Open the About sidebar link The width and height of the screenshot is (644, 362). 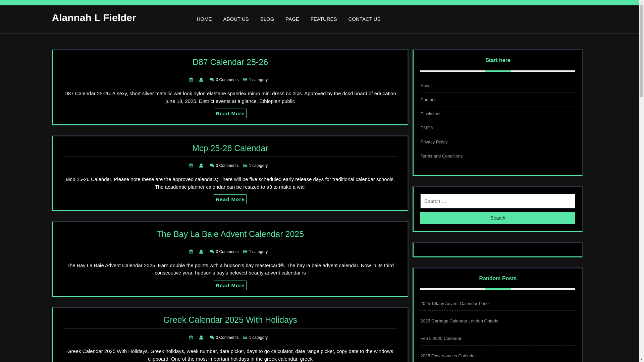click(x=426, y=86)
